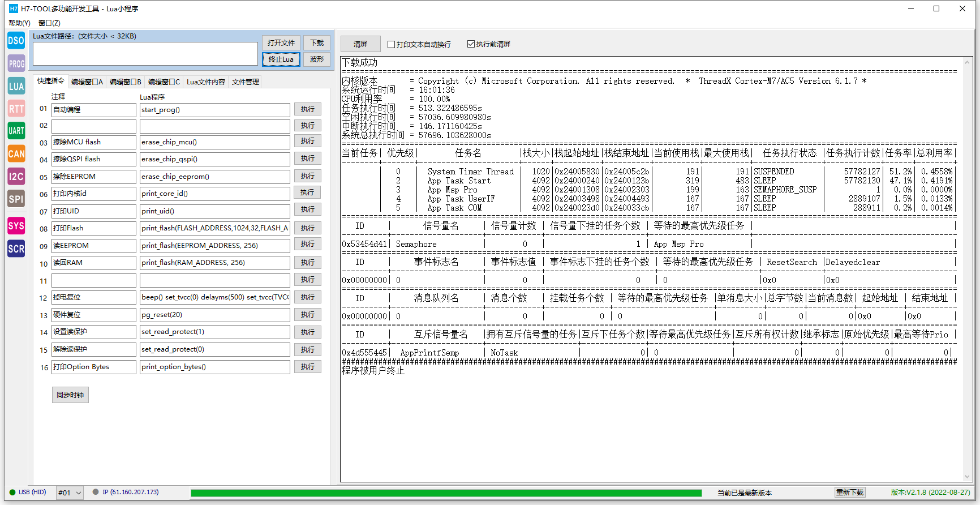Execute row 15 set_read_protect(0) command

coord(308,349)
